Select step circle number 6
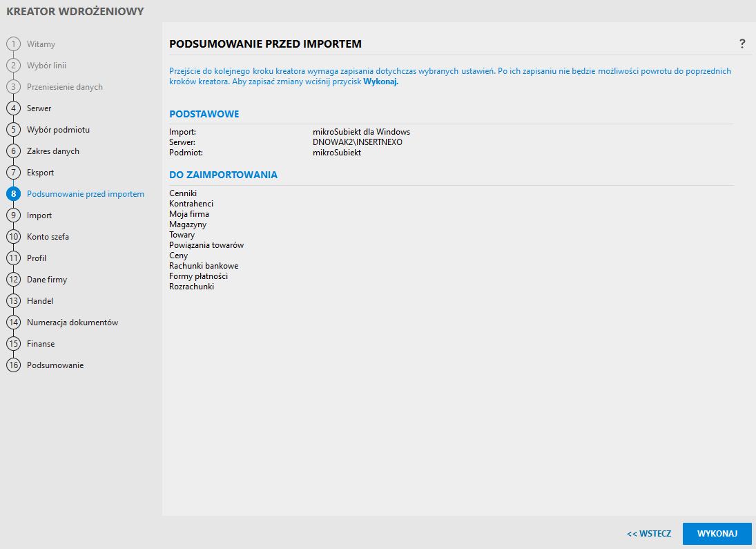The width and height of the screenshot is (756, 549). coord(14,151)
